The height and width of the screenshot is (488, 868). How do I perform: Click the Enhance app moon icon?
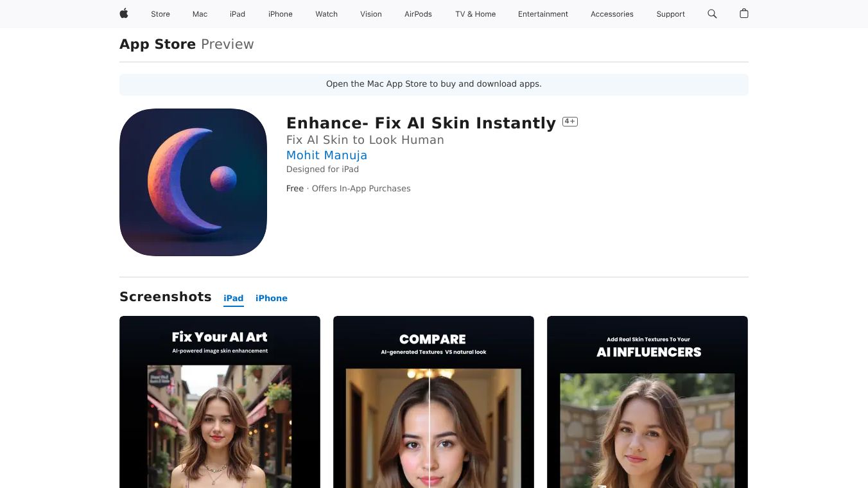193,182
